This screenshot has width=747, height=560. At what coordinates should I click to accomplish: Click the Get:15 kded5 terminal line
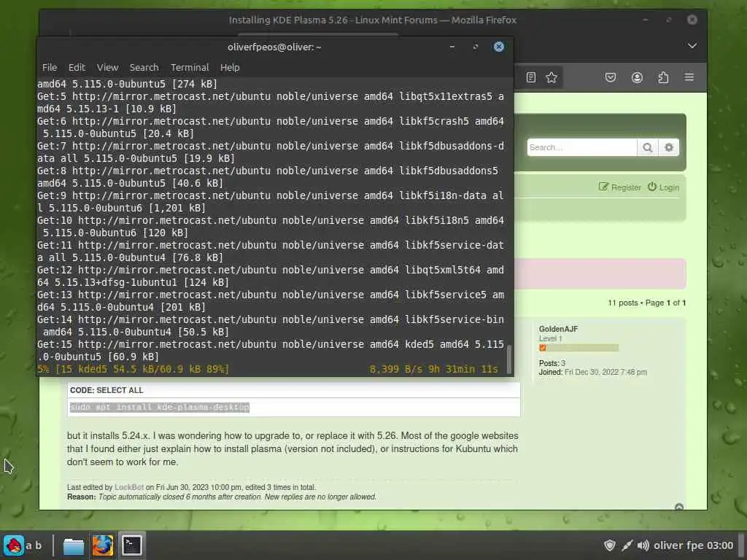[x=271, y=351]
